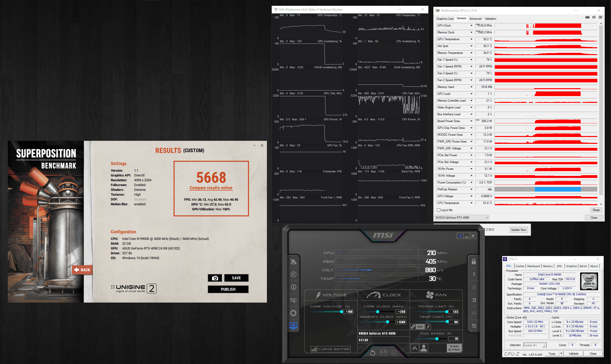Reset Afterburner settings with revert icon

click(x=373, y=353)
